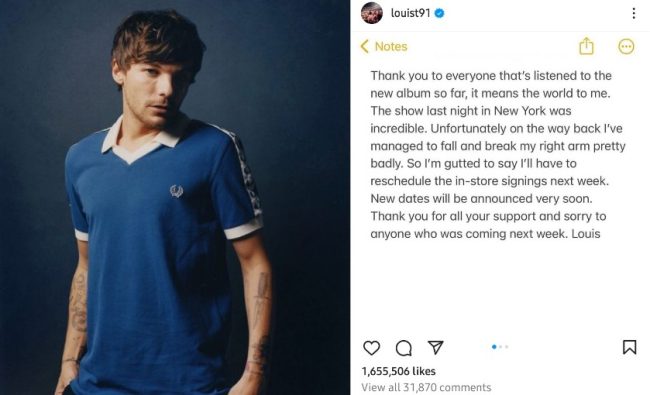Share post with paper plane icon
Viewport: 650px width, 395px height.
point(435,347)
